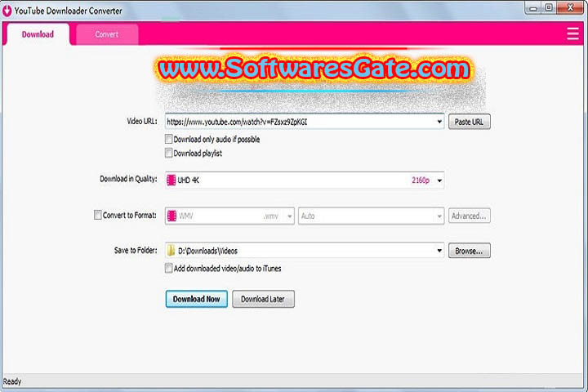Click the 2160p resolution value
This screenshot has width=588, height=392.
click(x=421, y=180)
